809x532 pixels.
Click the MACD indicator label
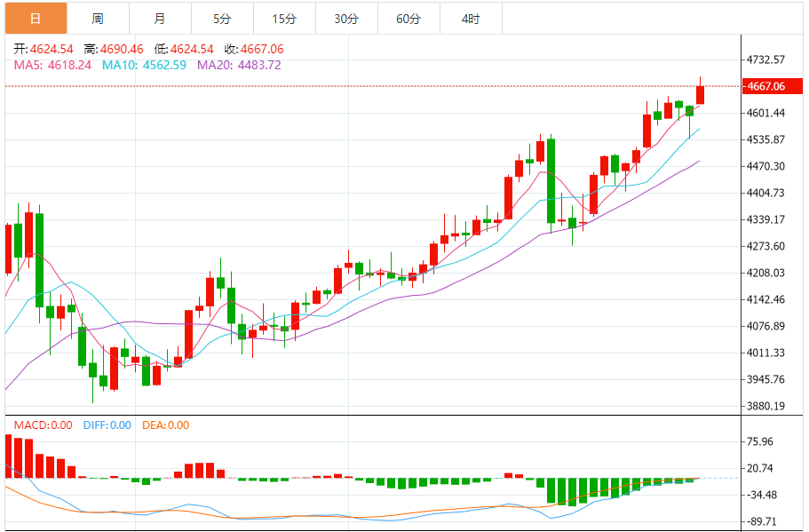(43, 425)
